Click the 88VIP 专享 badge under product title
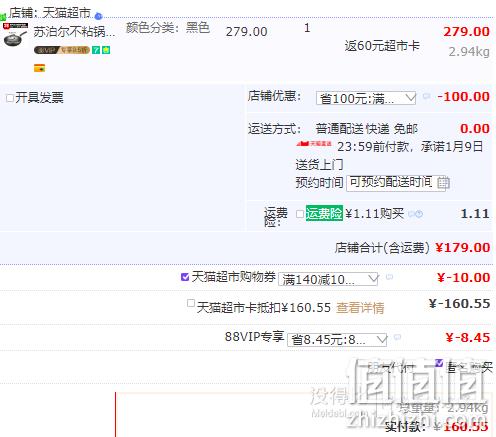Viewport: 496px width, 437px height. [x=62, y=50]
